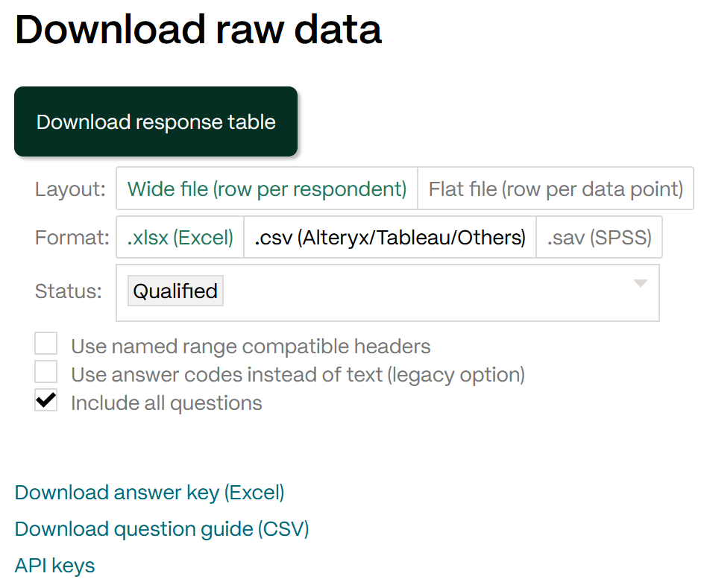Click the 'Use answer codes instead of text' label
707x588 pixels.
298,375
